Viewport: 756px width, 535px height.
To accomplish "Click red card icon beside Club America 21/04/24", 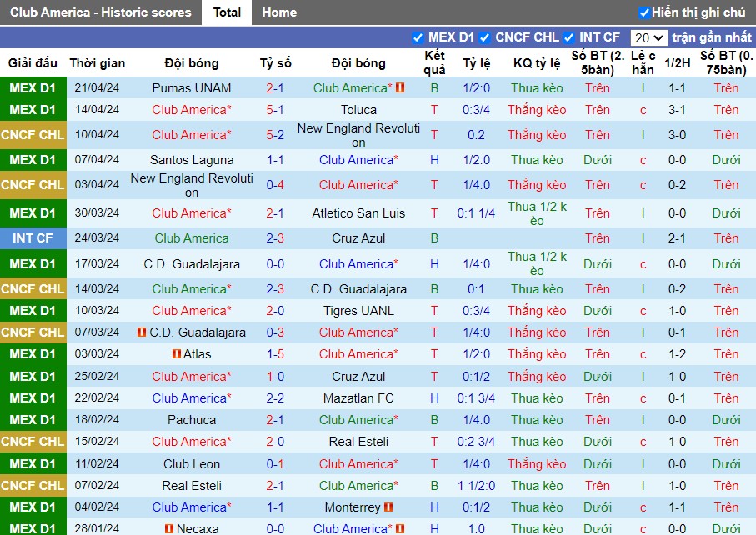I will pos(400,87).
